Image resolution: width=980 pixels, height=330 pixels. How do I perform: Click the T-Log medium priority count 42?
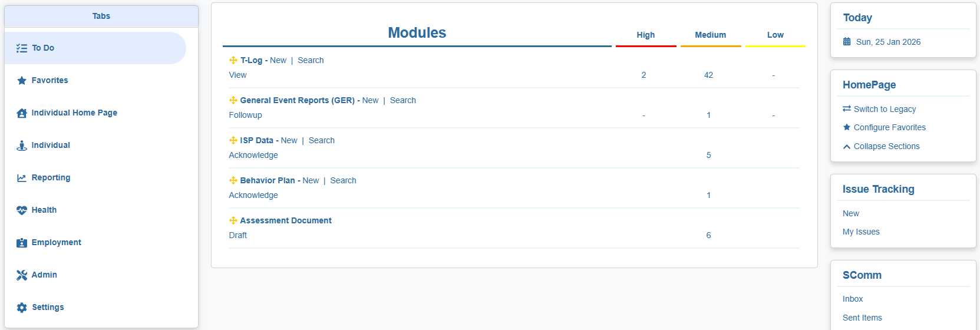coord(708,75)
